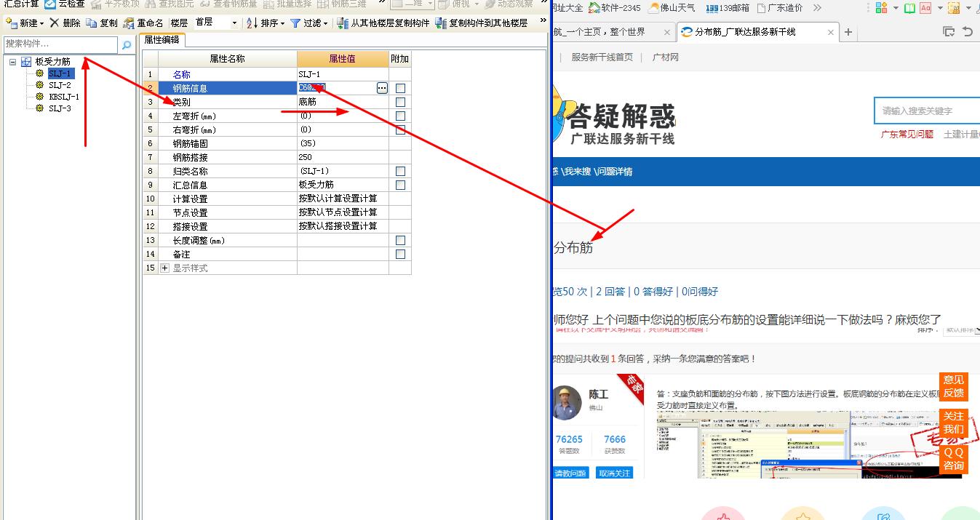Collapse the 板受力筋 tree node
The width and height of the screenshot is (980, 520).
click(x=13, y=63)
